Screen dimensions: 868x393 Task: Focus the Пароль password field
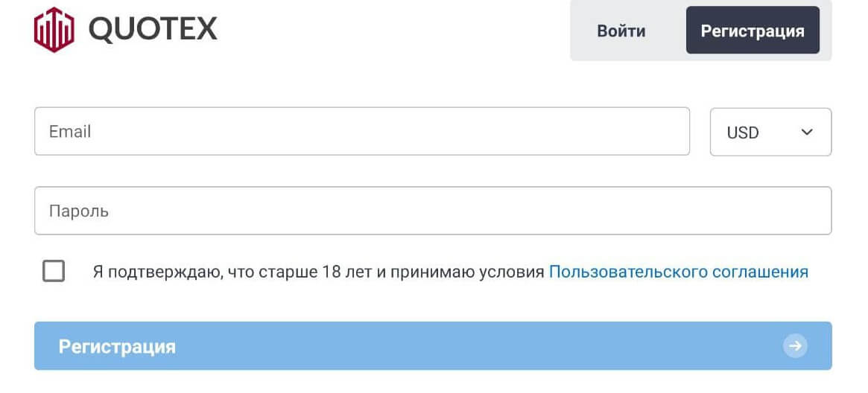[x=432, y=211]
